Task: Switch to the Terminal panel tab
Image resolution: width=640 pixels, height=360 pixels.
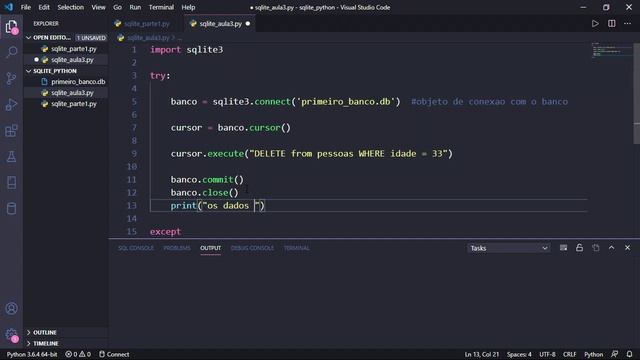Action: [x=297, y=248]
